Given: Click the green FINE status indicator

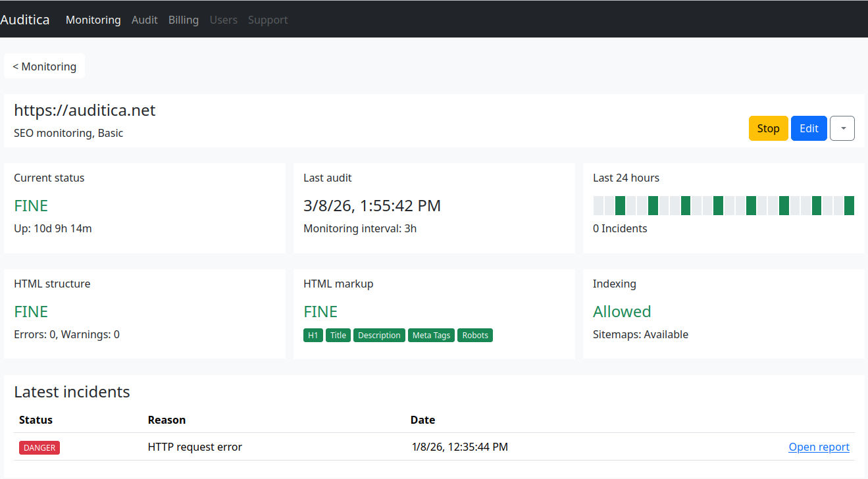Looking at the screenshot, I should tap(30, 205).
